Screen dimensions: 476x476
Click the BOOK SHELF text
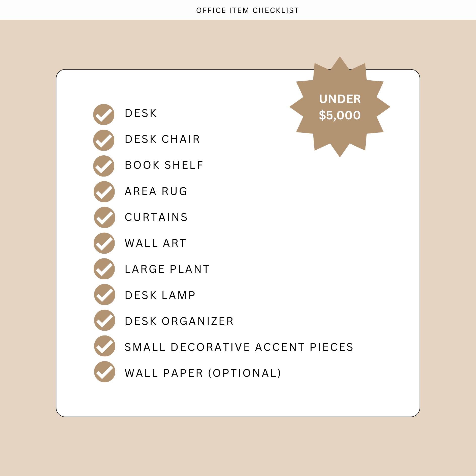point(164,165)
